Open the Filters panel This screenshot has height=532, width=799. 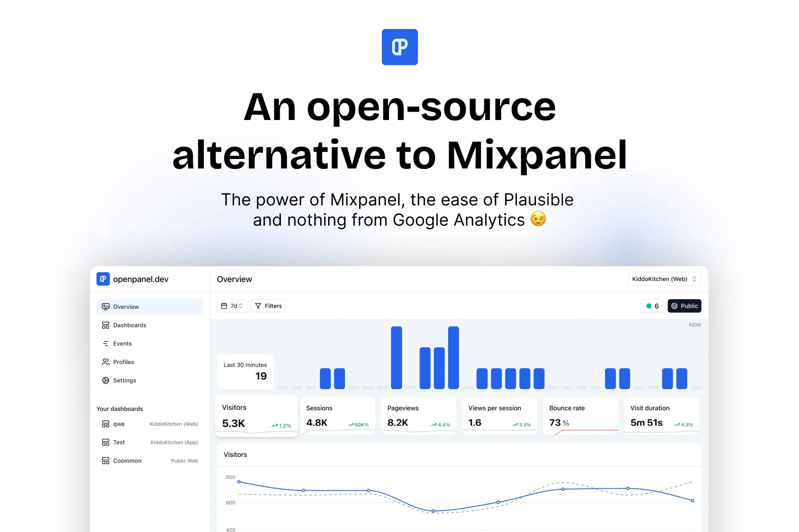(x=268, y=306)
